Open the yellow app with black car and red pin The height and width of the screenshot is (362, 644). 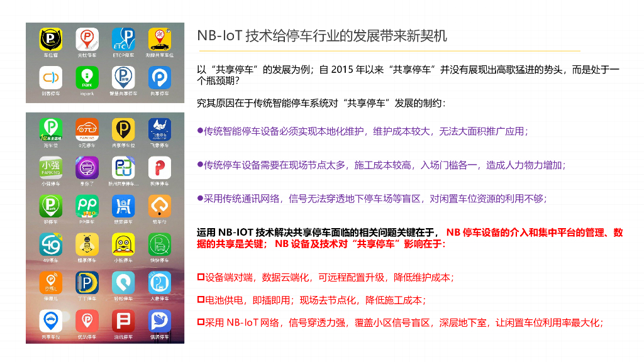tap(160, 40)
